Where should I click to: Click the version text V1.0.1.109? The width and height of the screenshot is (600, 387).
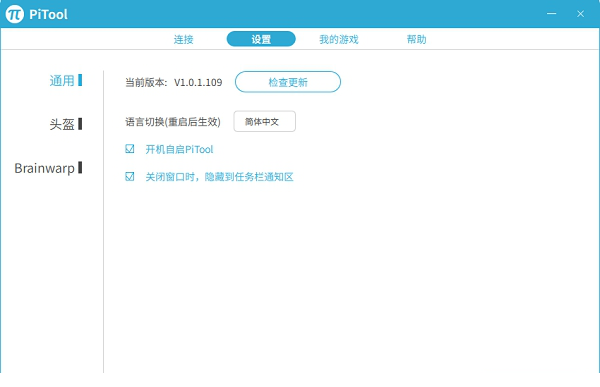pos(198,82)
